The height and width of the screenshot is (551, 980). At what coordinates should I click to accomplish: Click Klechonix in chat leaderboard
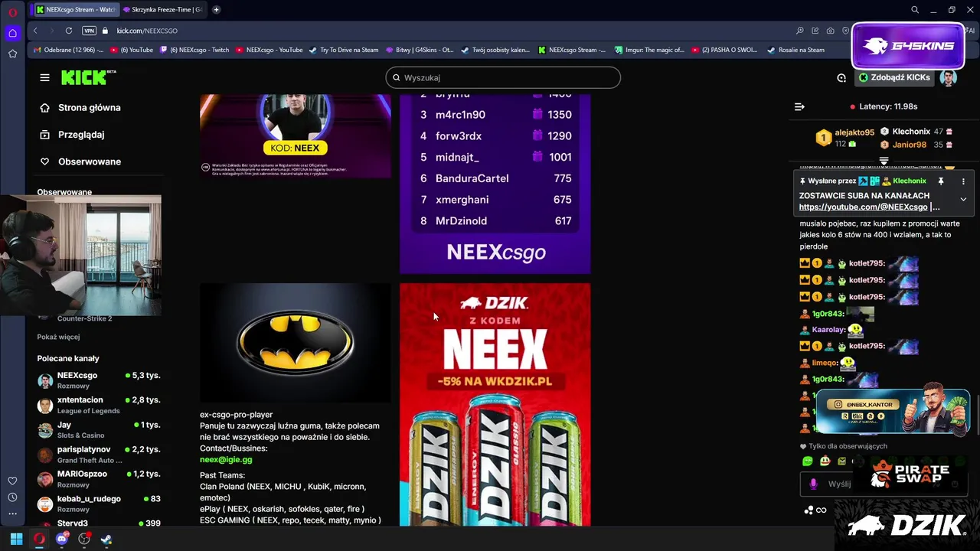[910, 132]
